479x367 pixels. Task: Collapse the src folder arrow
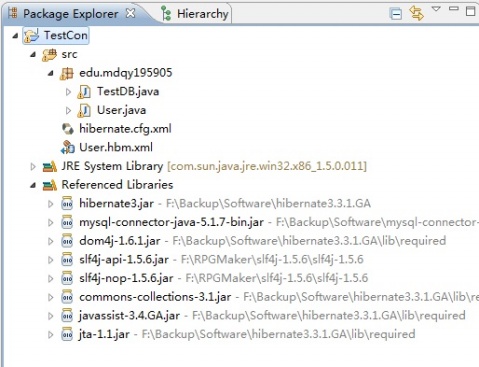[33, 54]
